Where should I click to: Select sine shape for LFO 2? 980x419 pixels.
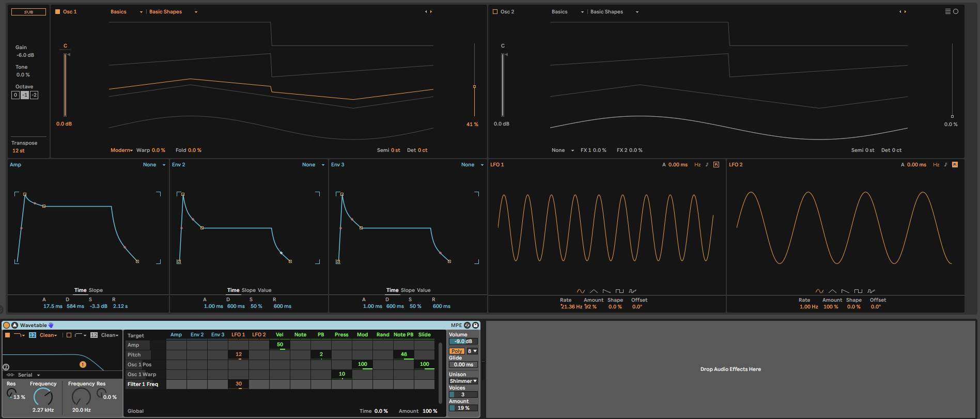[x=819, y=291]
